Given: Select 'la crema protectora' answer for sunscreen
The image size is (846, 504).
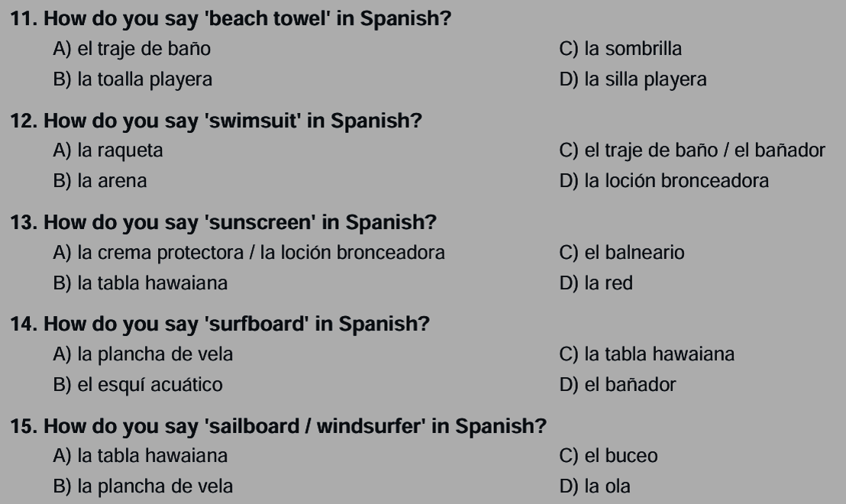Looking at the screenshot, I should (249, 253).
